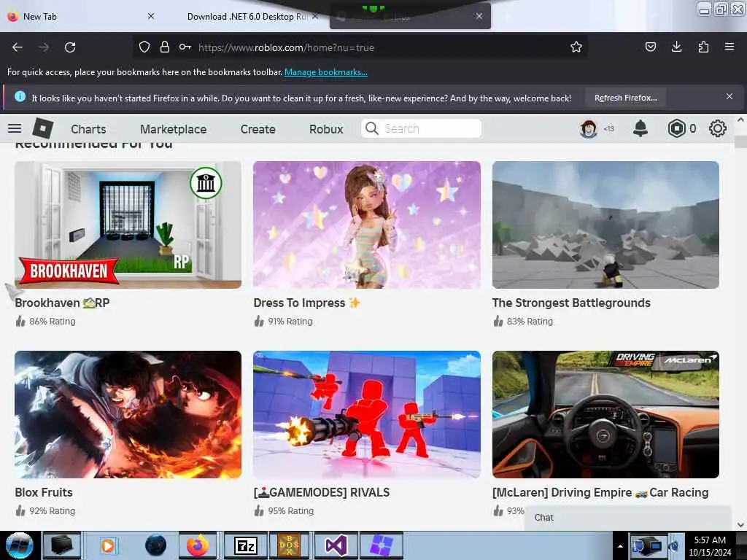
Task: Click the page scrollbar down arrow
Action: (740, 524)
